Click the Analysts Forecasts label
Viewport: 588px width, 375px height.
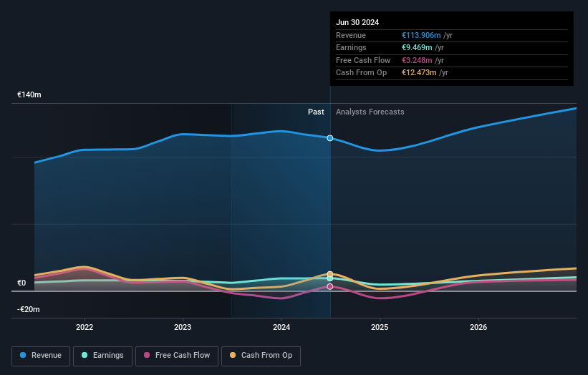point(370,112)
